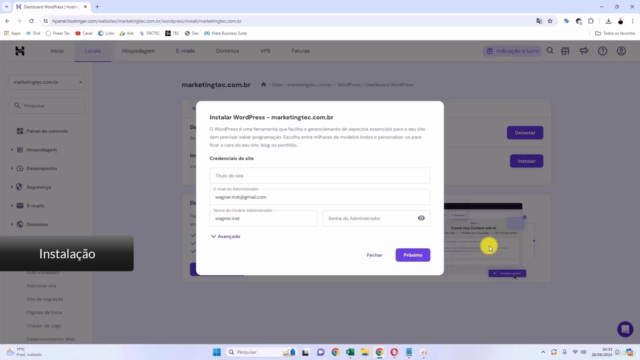Click the sidebar Pesquisar search box
640x360 pixels.
[x=47, y=106]
